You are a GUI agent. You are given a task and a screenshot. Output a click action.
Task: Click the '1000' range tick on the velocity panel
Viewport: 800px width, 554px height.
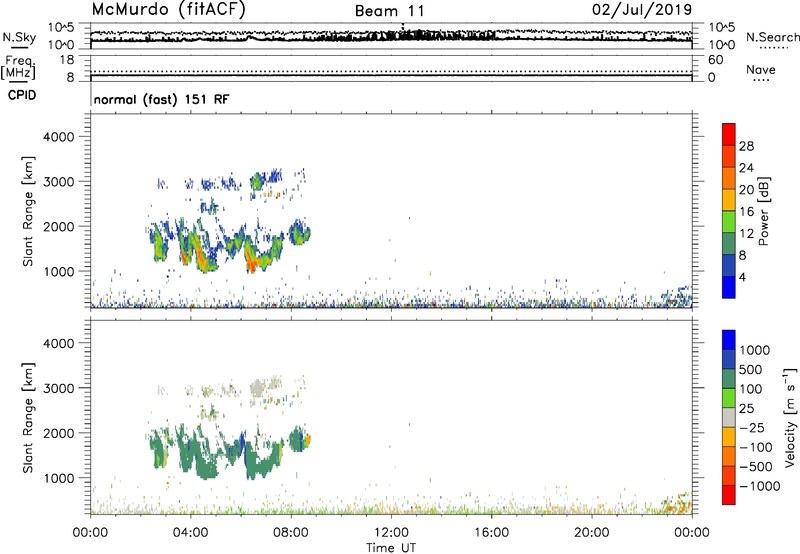click(59, 478)
